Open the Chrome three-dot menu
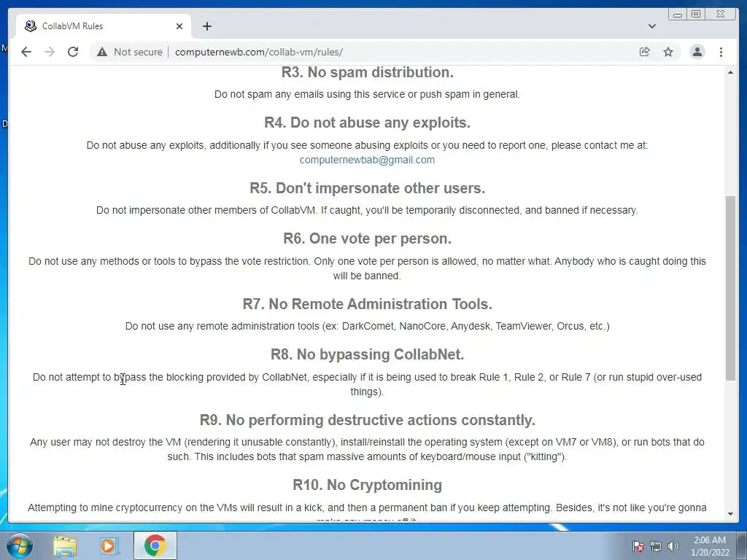 [721, 52]
